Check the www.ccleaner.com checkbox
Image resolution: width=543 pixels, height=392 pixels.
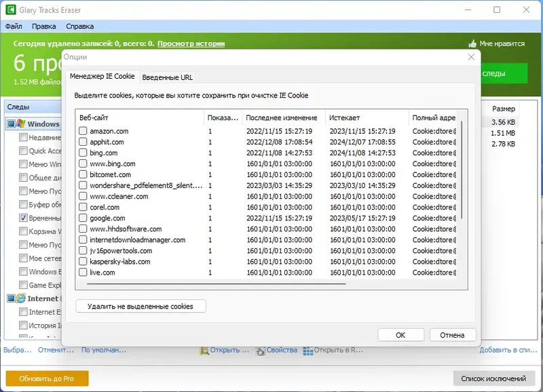(83, 196)
